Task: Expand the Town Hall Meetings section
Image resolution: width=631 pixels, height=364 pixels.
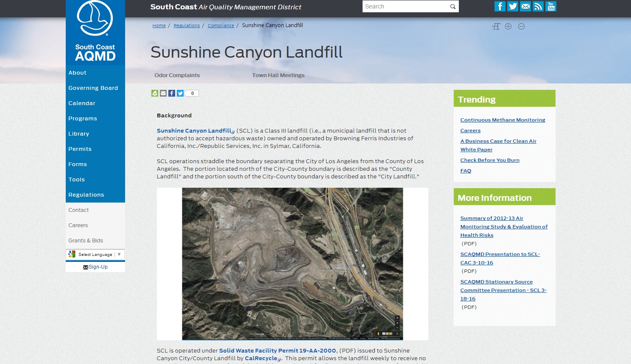Action: click(278, 75)
